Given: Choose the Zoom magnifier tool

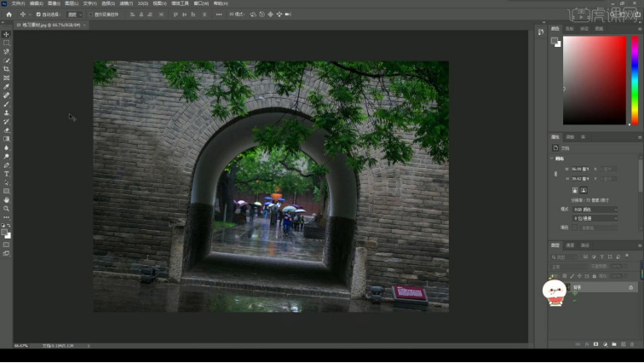Looking at the screenshot, I should click(6, 209).
